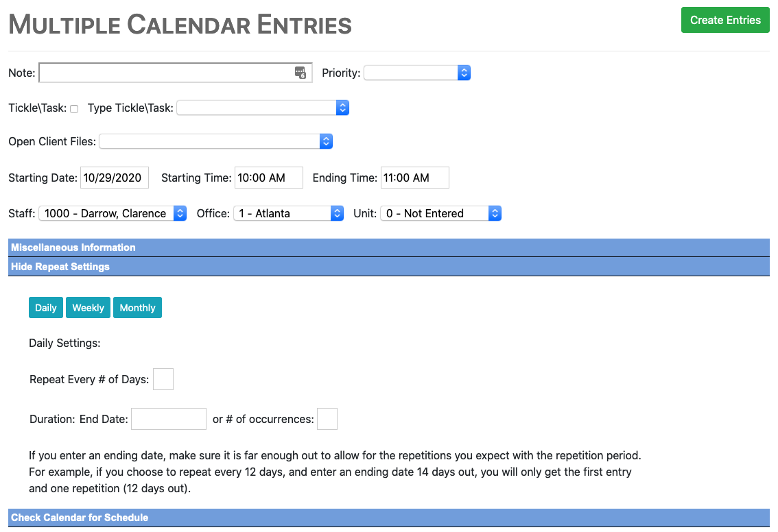This screenshot has width=778, height=532.
Task: Expand the Open Client Files dropdown
Action: 215,142
